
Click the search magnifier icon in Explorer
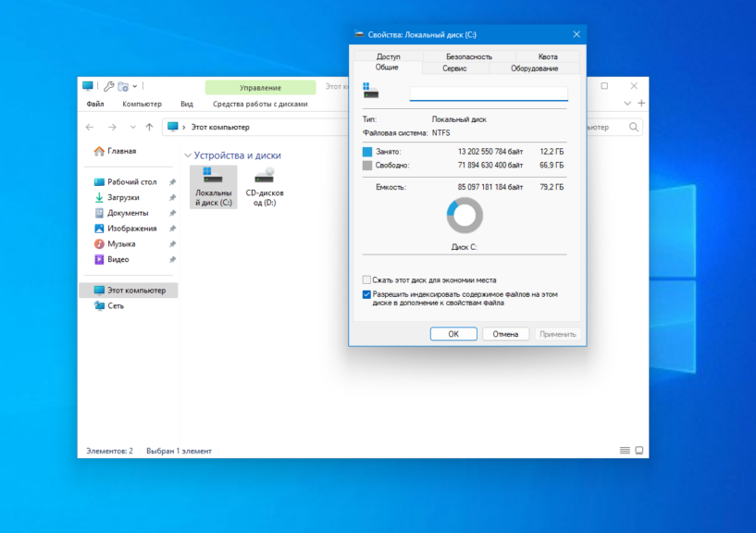635,127
